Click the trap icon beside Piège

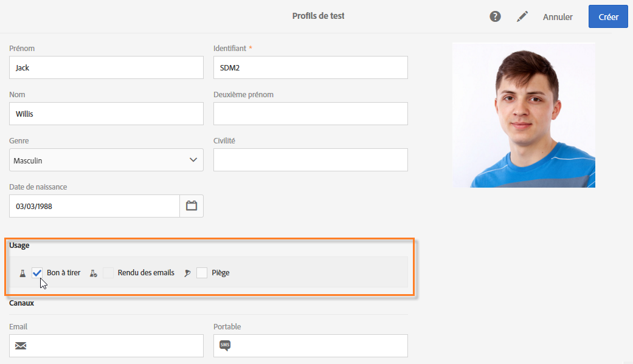pyautogui.click(x=187, y=273)
